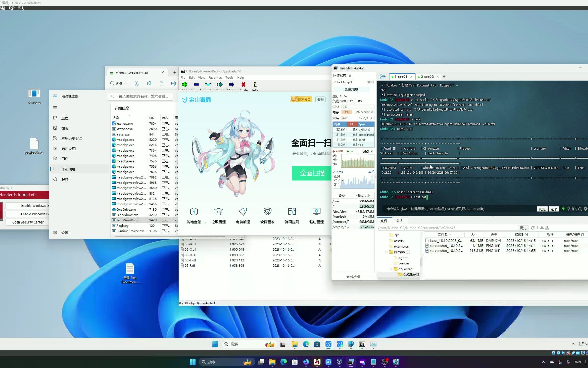Click 客服 button in Kingsoft antivirus
This screenshot has width=588, height=368.
pos(320,99)
